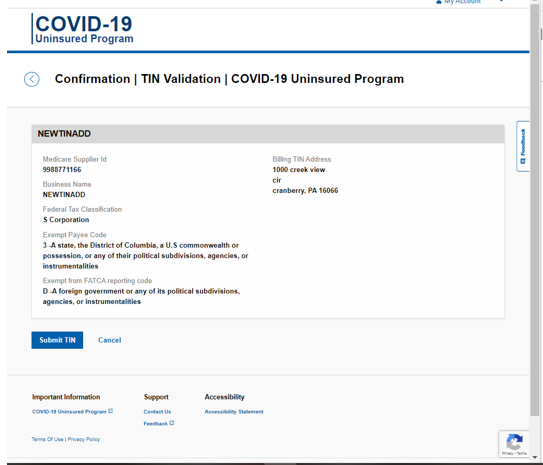Expand the My Account dropdown arrow
This screenshot has height=465, width=543.
[x=501, y=1]
